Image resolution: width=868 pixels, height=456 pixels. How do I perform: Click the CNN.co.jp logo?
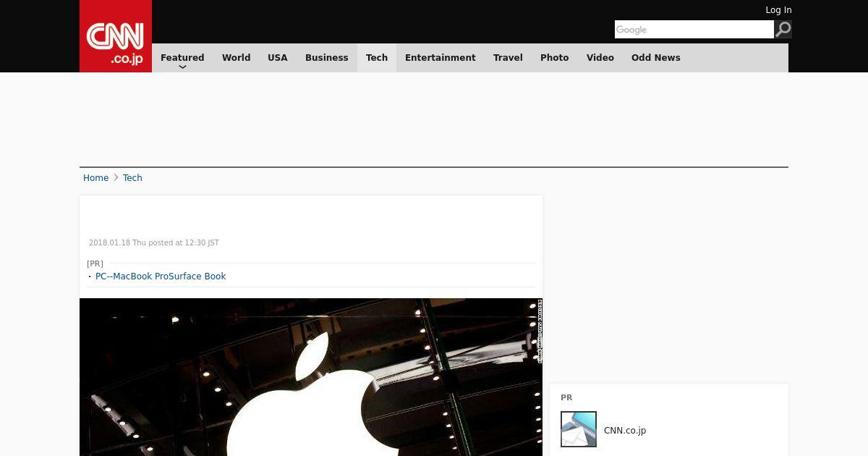116,36
